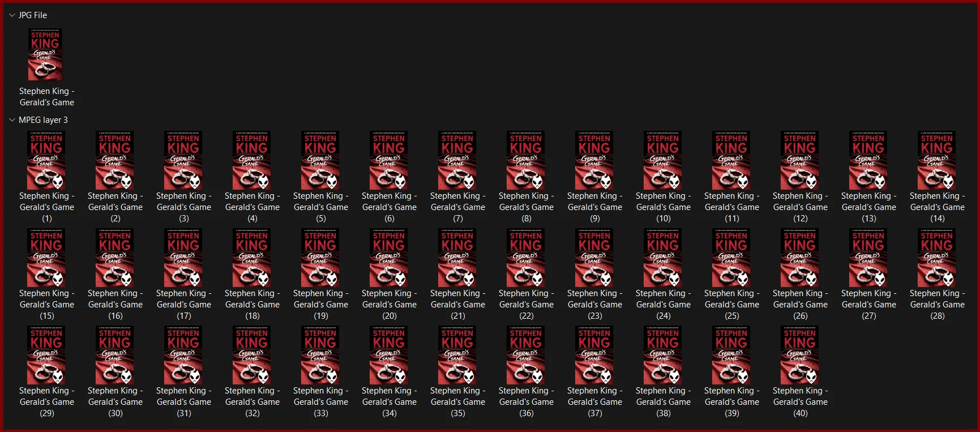Select Gerald's Game (27) audio file icon
Viewport: 980px width, 432px height.
868,258
